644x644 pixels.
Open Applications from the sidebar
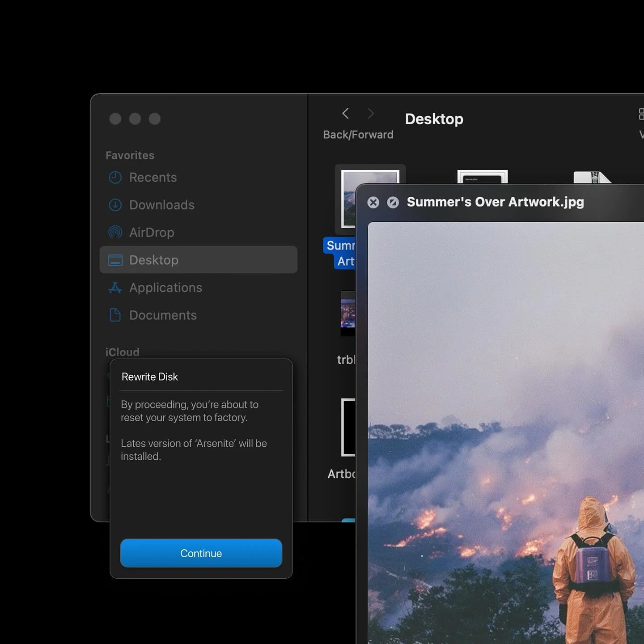click(x=198, y=288)
